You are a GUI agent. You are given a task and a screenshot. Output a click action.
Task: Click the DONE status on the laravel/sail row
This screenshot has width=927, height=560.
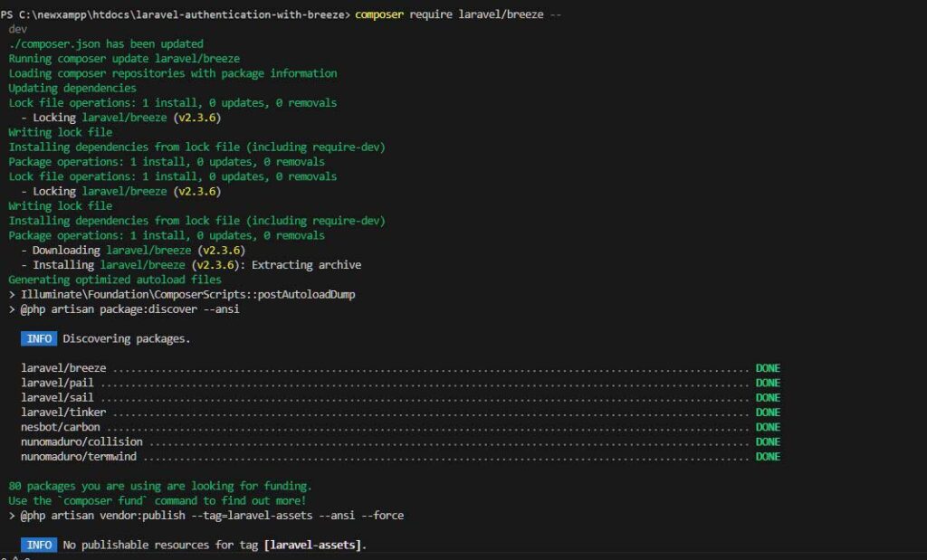[x=768, y=397]
